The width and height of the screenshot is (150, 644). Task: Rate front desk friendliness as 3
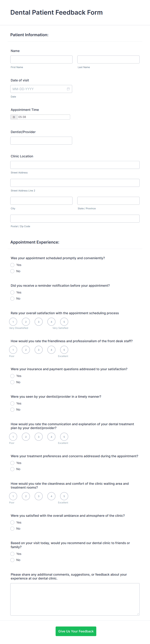39,350
